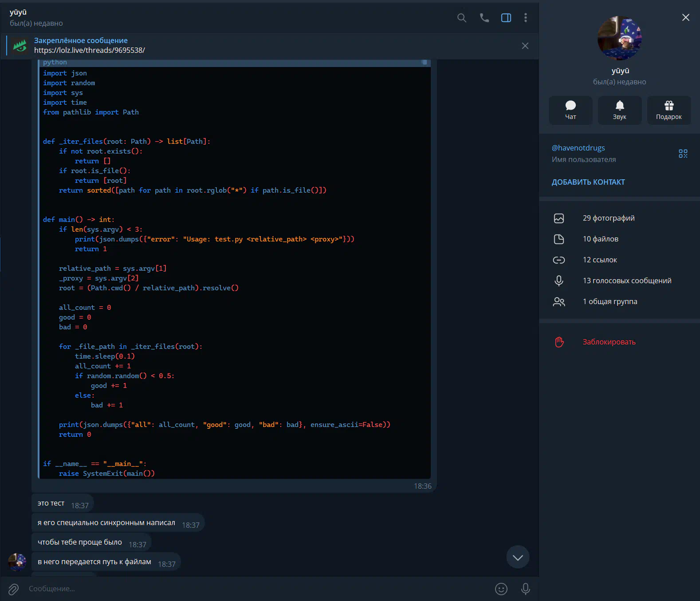
Task: Copy the Python code block
Action: tap(425, 63)
